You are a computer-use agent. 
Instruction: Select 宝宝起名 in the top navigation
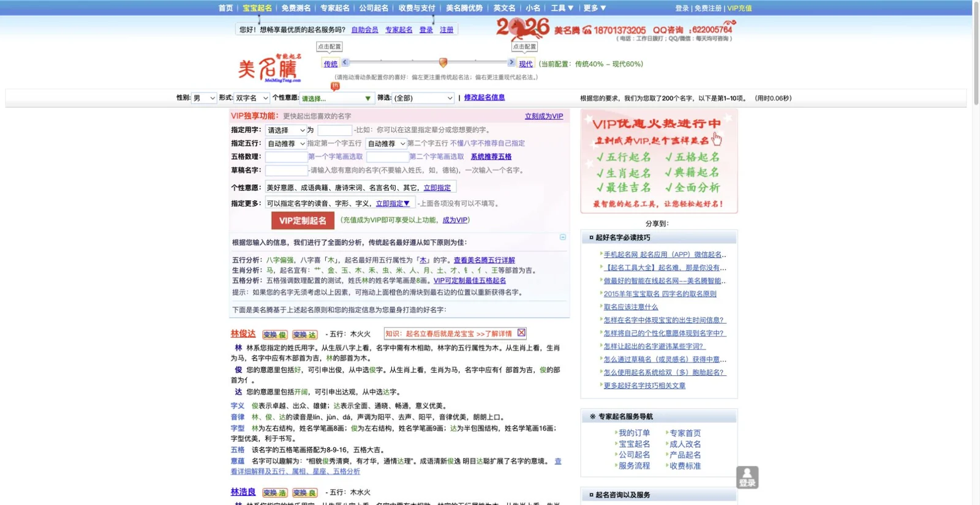pyautogui.click(x=257, y=8)
